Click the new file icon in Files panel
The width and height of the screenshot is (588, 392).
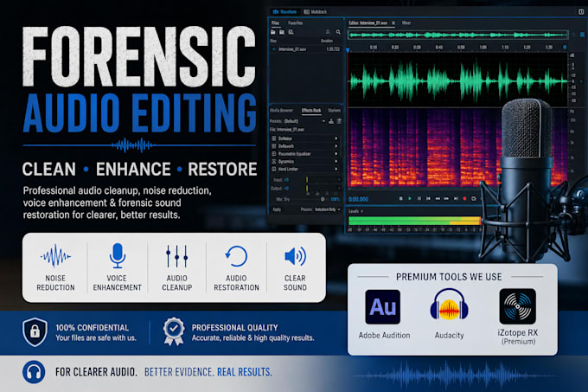pyautogui.click(x=291, y=32)
